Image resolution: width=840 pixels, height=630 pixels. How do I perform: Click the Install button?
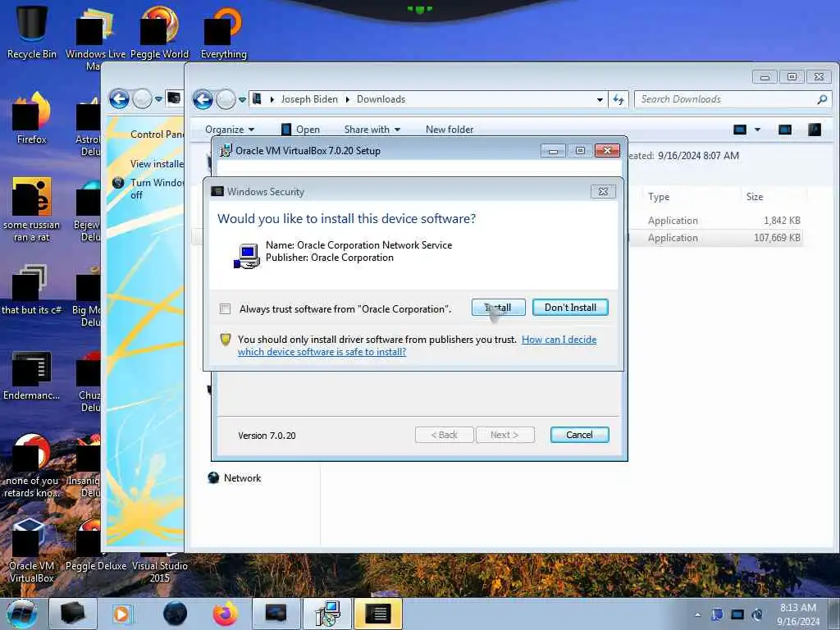point(498,308)
